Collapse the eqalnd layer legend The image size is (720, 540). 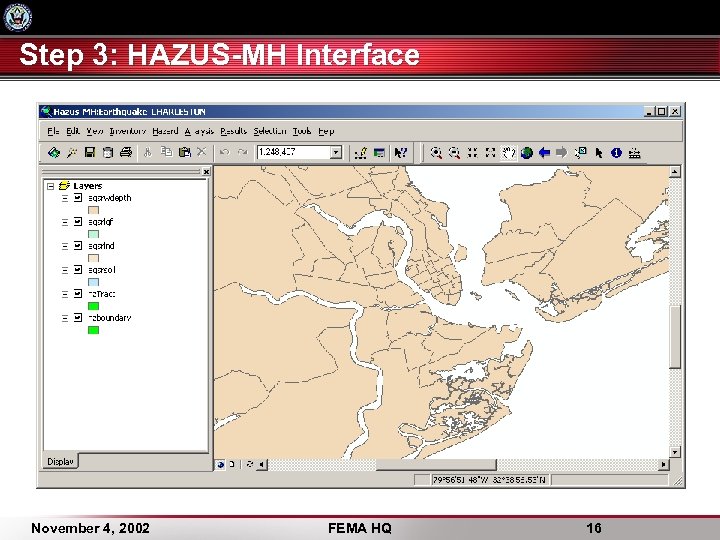65,246
